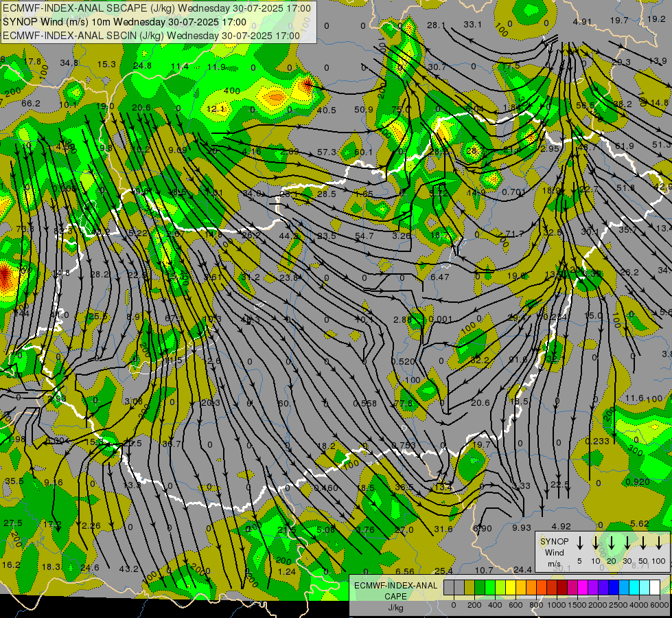672x618 pixels.
Task: Click the map value 5.62
Action: pyautogui.click(x=640, y=524)
